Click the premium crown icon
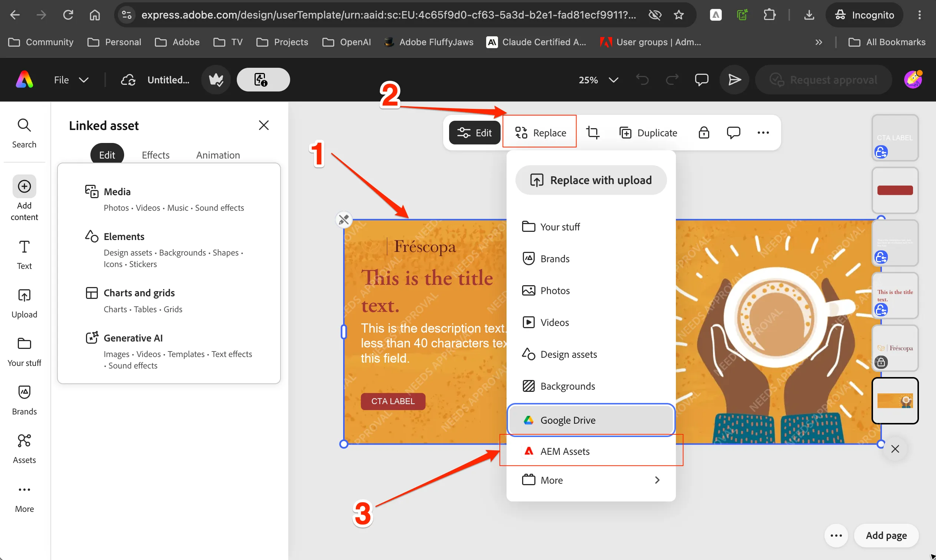This screenshot has height=560, width=936. pyautogui.click(x=216, y=80)
